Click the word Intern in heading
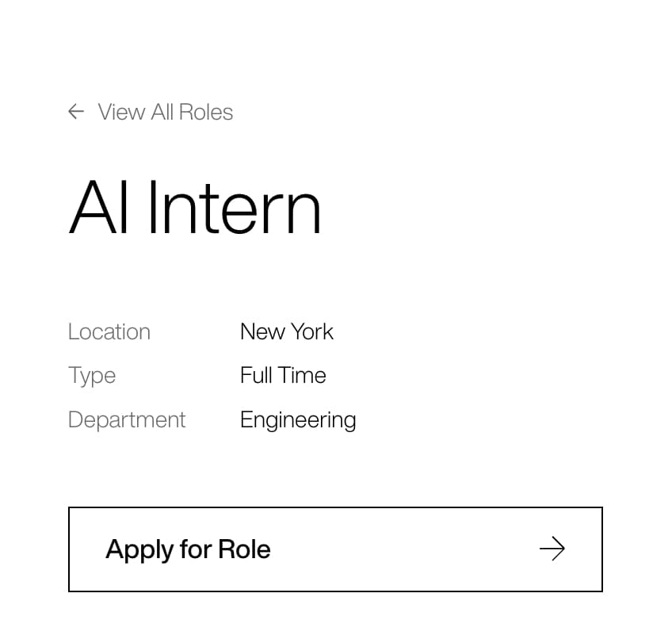This screenshot has width=672, height=620. coord(235,208)
